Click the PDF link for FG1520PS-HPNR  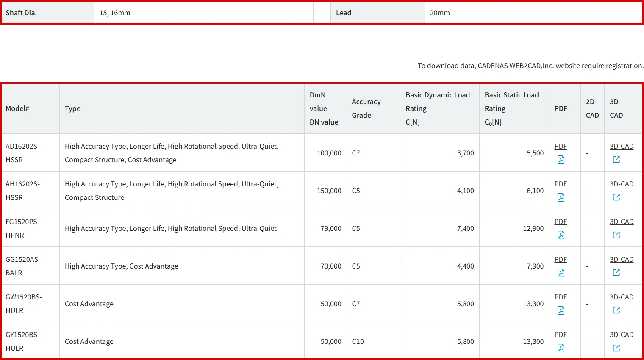tap(560, 222)
